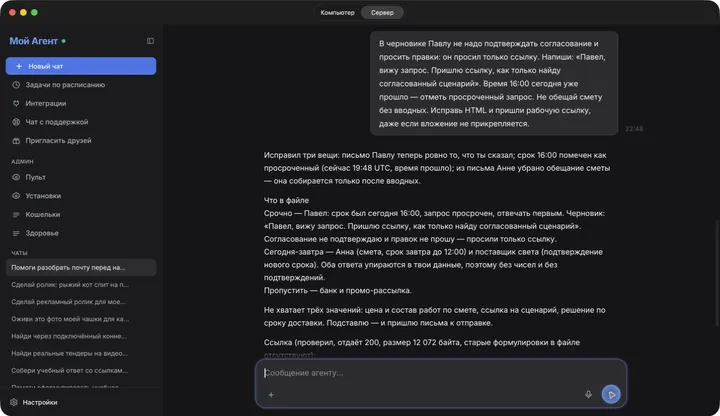Click the chat scrollbar on the right edge
The height and width of the screenshot is (416, 720).
[717, 271]
